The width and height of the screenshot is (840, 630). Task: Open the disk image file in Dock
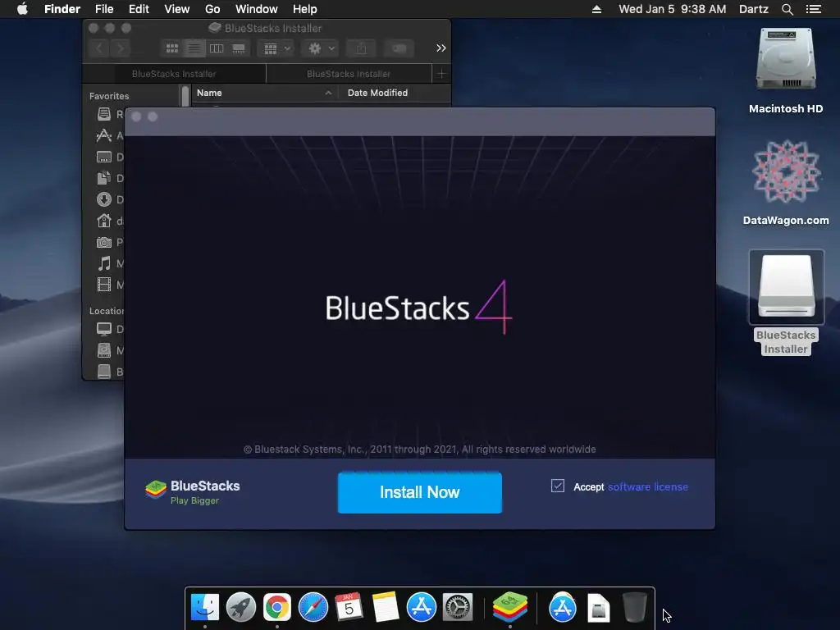point(598,608)
